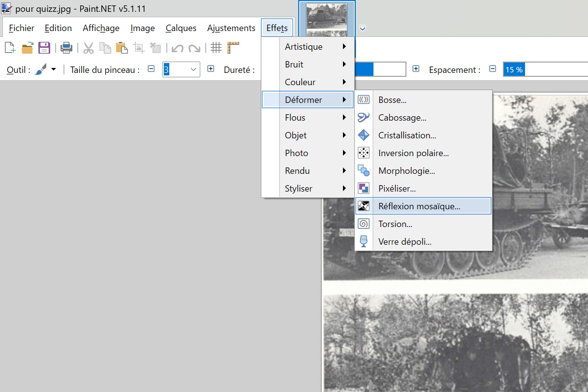
Task: Choose the Pixéliser... effect
Action: [x=423, y=189]
